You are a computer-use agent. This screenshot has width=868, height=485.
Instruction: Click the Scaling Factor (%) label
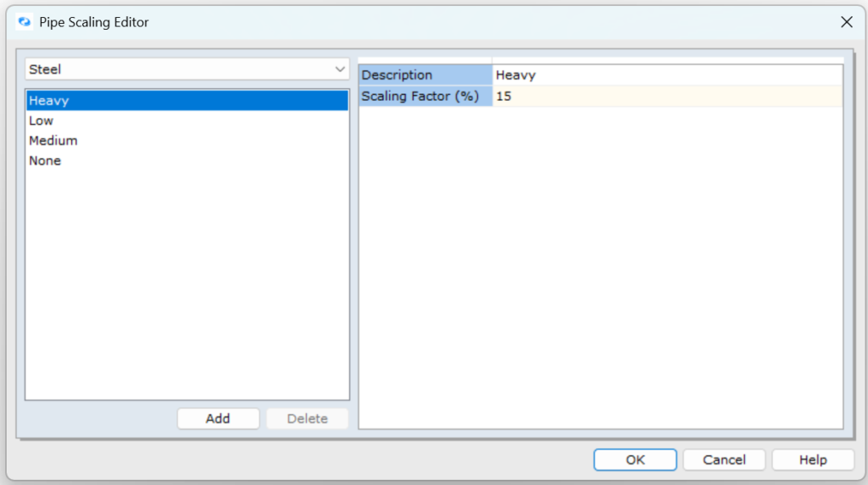coord(426,96)
